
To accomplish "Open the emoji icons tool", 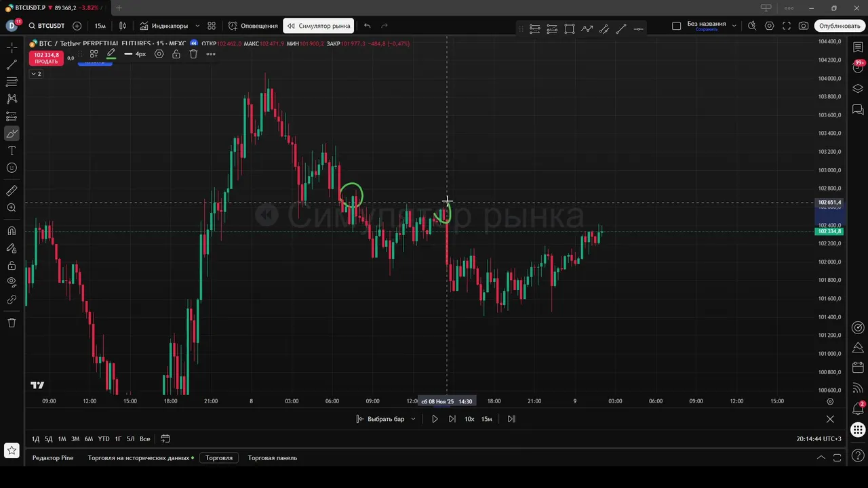I will pos(12,168).
